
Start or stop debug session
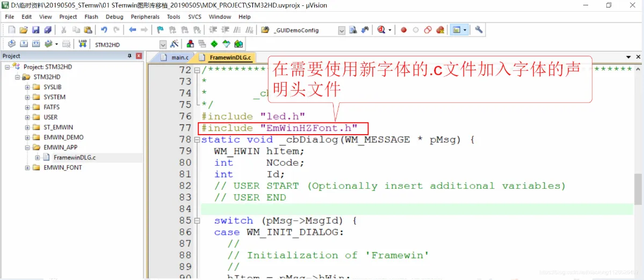(x=381, y=30)
